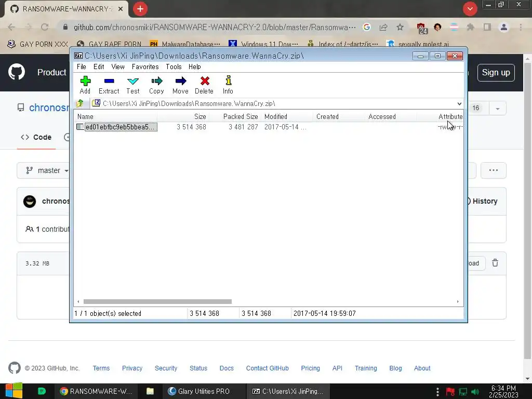Click the 7-Zip address path field
The width and height of the screenshot is (532, 399).
coord(273,103)
